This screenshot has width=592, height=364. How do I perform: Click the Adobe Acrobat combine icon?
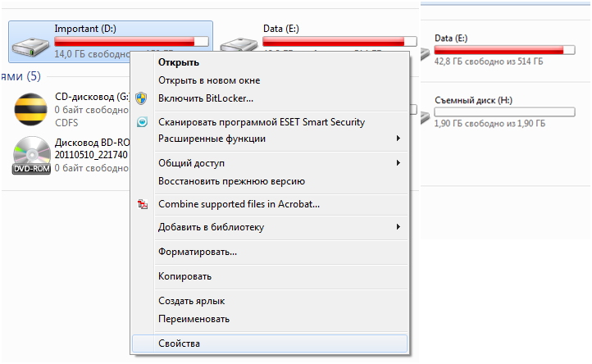coord(142,204)
